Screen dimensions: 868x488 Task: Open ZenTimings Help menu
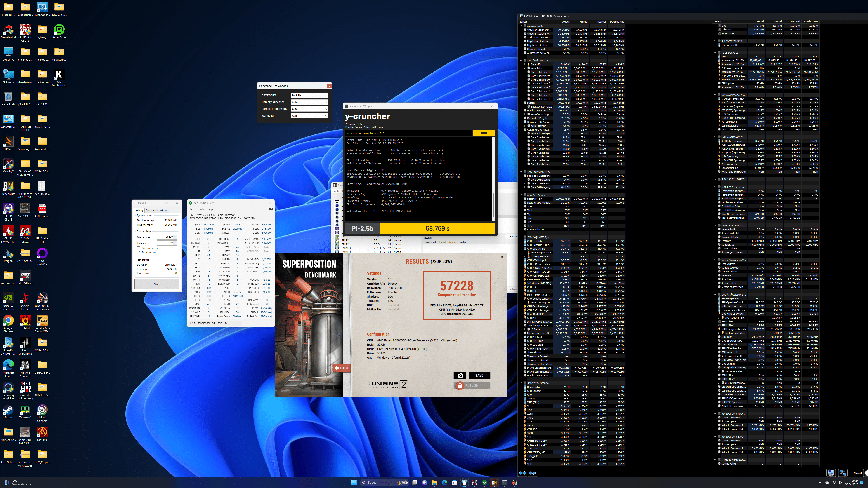pos(210,209)
